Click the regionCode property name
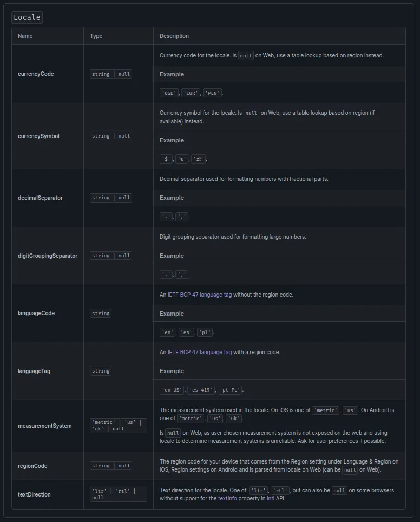Screen dimensions: 420x522 pos(32,466)
